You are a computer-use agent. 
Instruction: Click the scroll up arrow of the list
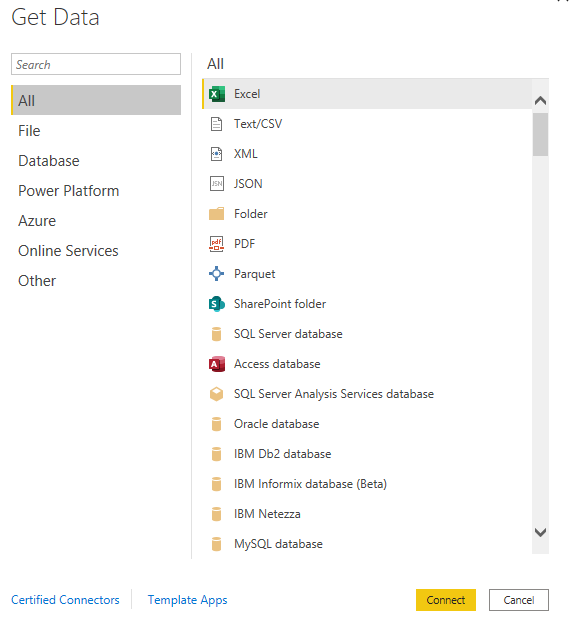541,101
